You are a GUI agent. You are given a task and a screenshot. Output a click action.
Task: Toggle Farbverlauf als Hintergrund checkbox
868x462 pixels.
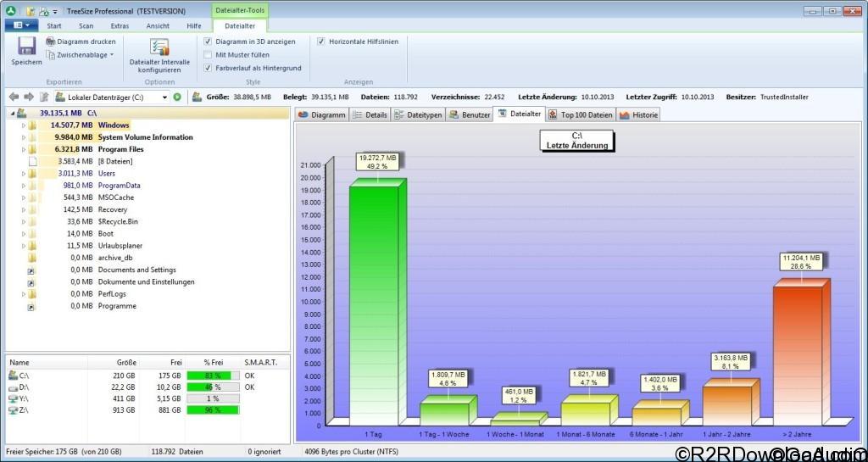point(208,68)
